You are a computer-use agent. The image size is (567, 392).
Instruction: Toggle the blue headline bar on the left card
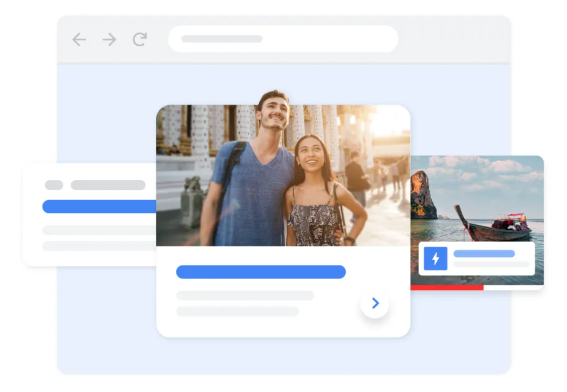(x=98, y=206)
